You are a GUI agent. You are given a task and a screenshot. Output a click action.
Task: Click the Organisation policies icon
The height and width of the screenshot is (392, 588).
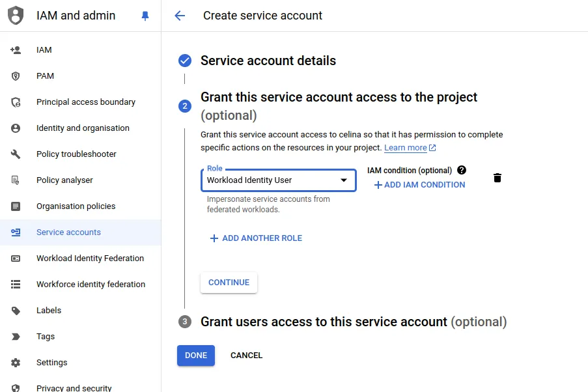click(x=16, y=206)
